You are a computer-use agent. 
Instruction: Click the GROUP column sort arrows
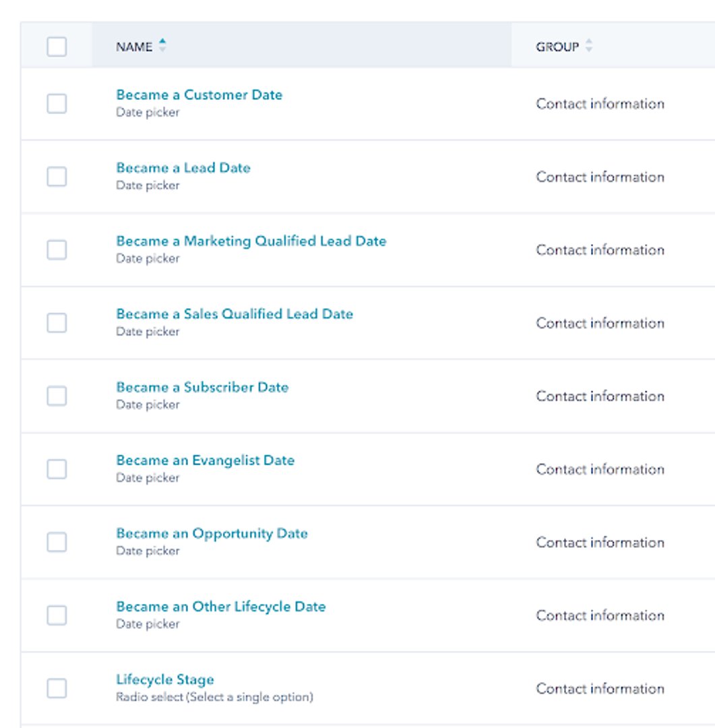[590, 47]
